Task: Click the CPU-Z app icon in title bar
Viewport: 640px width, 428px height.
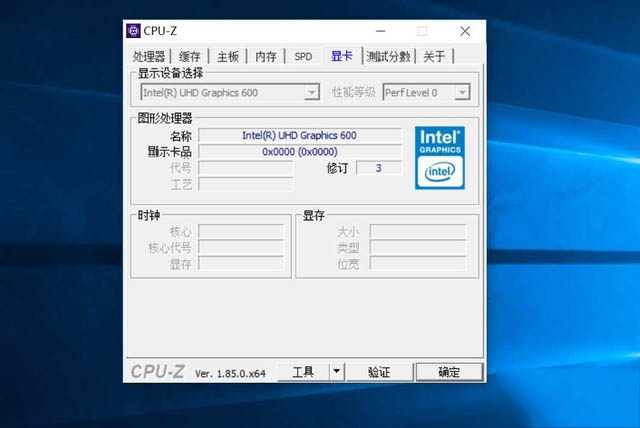Action: tap(133, 31)
